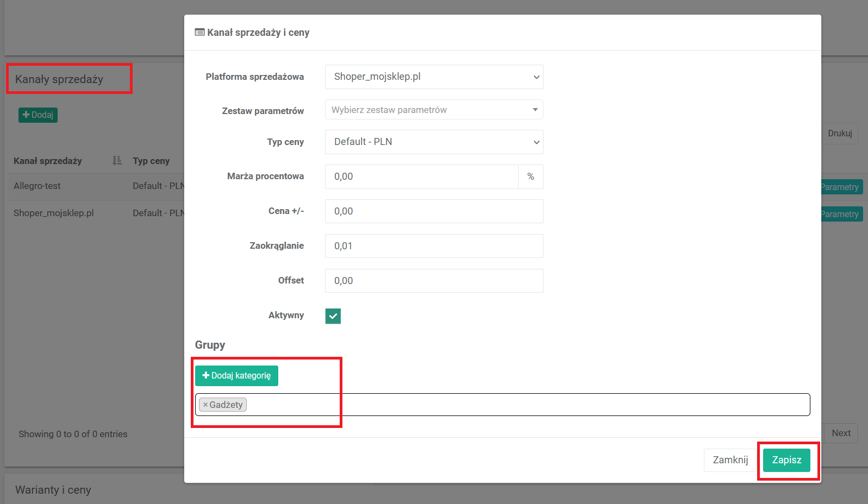Click the percent sign addon of Marża procentowa
Screen dimensions: 868x504
530,177
